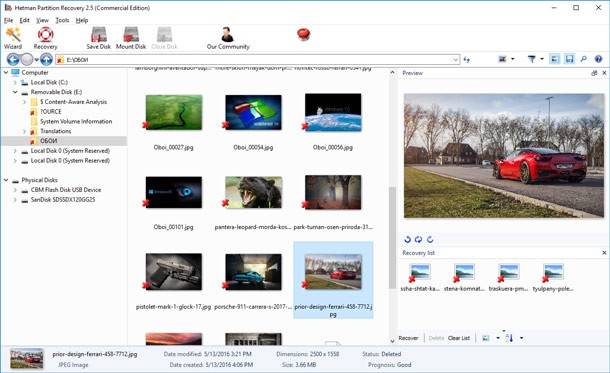Image resolution: width=610 pixels, height=373 pixels.
Task: Select tyulpany-pole item in Recovery list
Action: tap(553, 277)
